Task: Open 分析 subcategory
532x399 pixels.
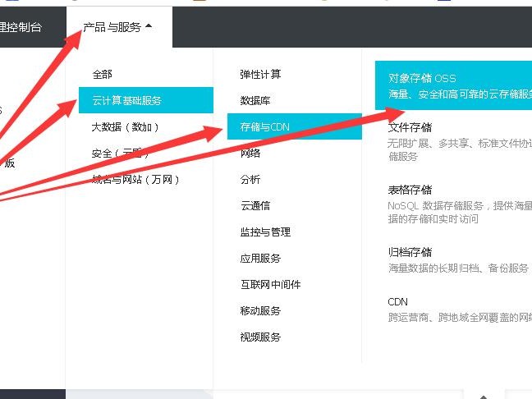Action: pyautogui.click(x=250, y=179)
